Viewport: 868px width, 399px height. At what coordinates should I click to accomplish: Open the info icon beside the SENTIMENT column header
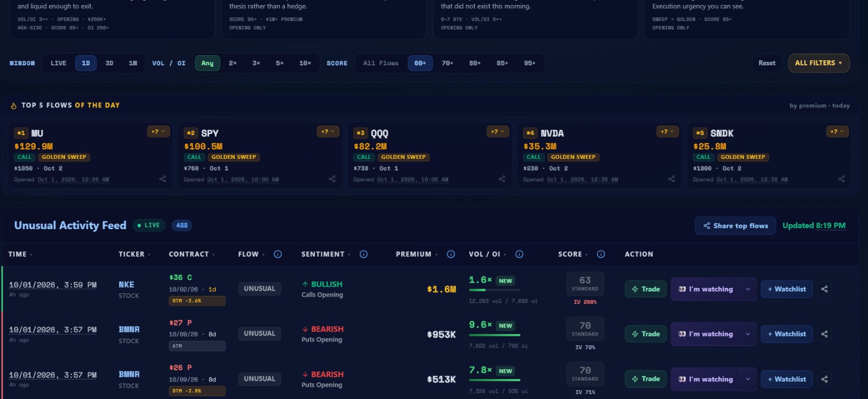point(364,254)
